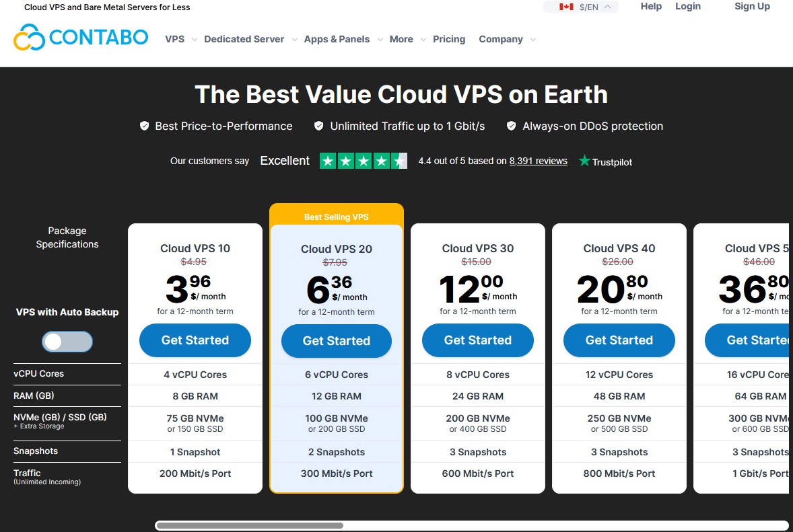
Task: Click the shield icon beside Unlimited Traffic
Action: click(319, 126)
